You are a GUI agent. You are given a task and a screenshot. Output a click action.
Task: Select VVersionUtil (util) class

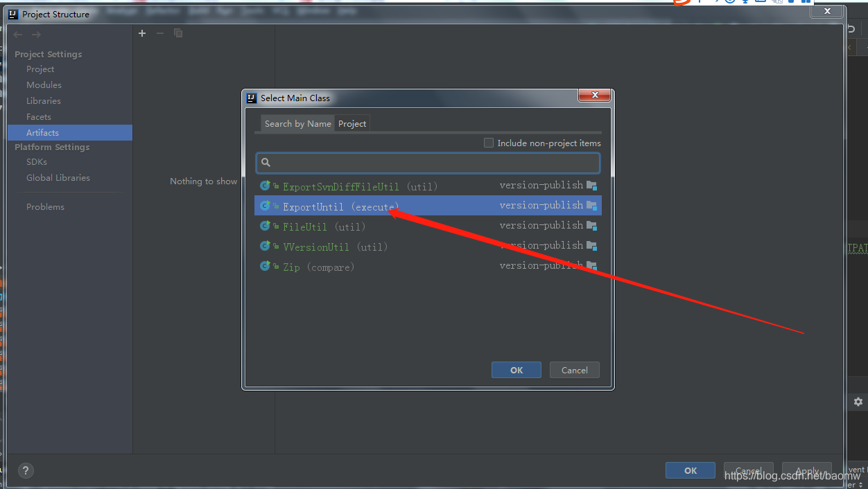[428, 246]
